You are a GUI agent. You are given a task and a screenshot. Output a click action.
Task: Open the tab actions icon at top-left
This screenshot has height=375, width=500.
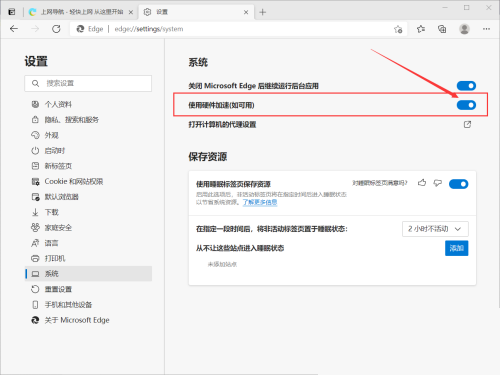click(x=12, y=12)
